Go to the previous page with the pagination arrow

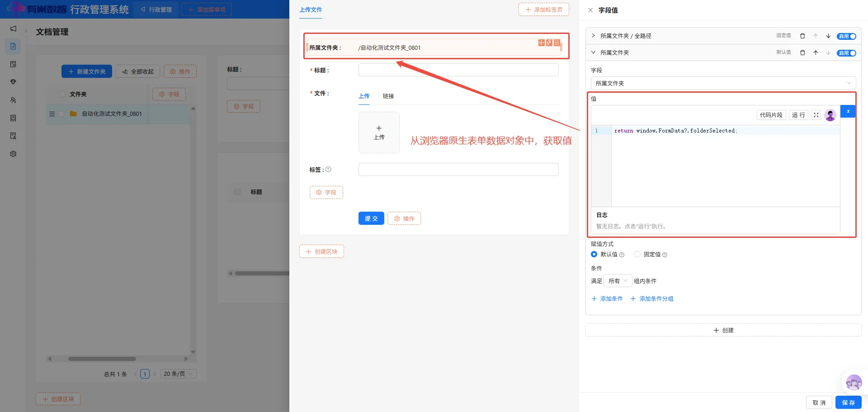[135, 374]
